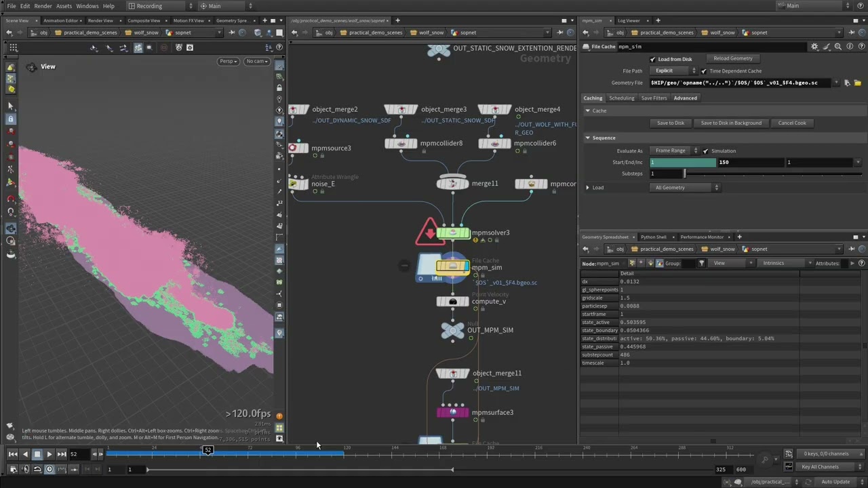Open the No cam camera menu
This screenshot has height=488, width=868.
pyautogui.click(x=257, y=61)
